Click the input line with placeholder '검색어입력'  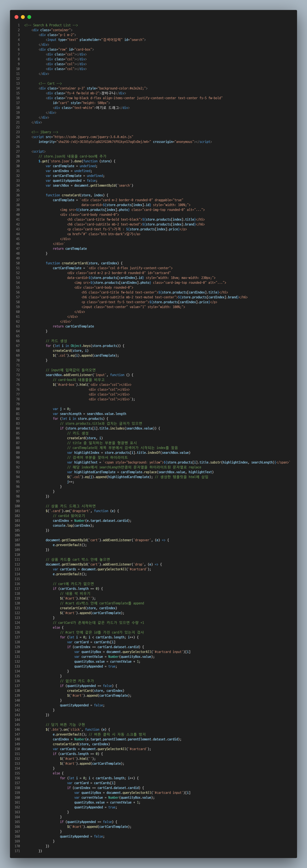tap(96, 40)
